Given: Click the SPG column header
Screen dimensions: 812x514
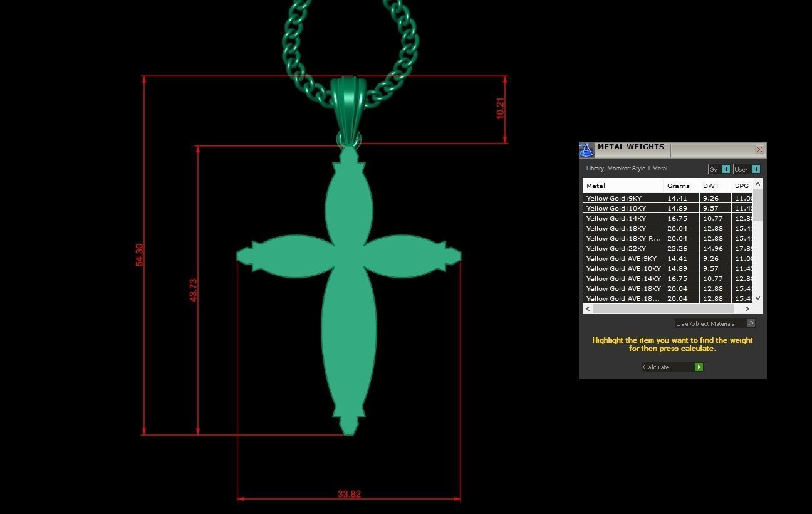Looking at the screenshot, I should pyautogui.click(x=742, y=186).
